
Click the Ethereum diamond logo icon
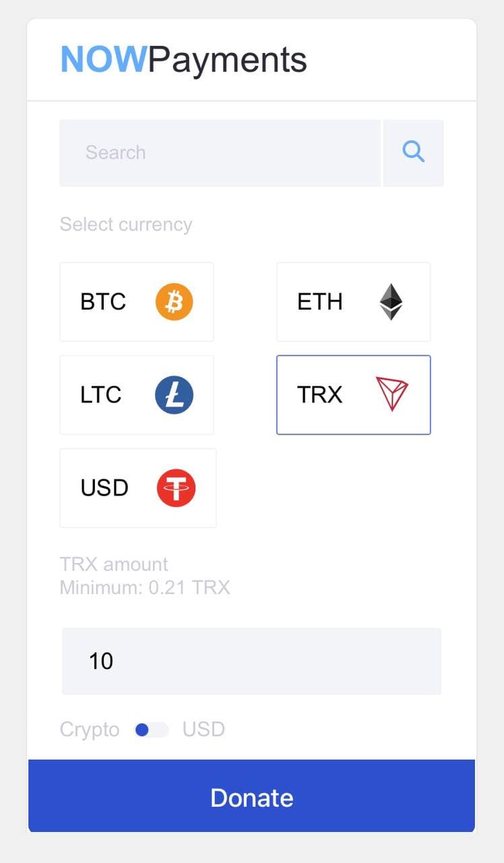click(391, 301)
